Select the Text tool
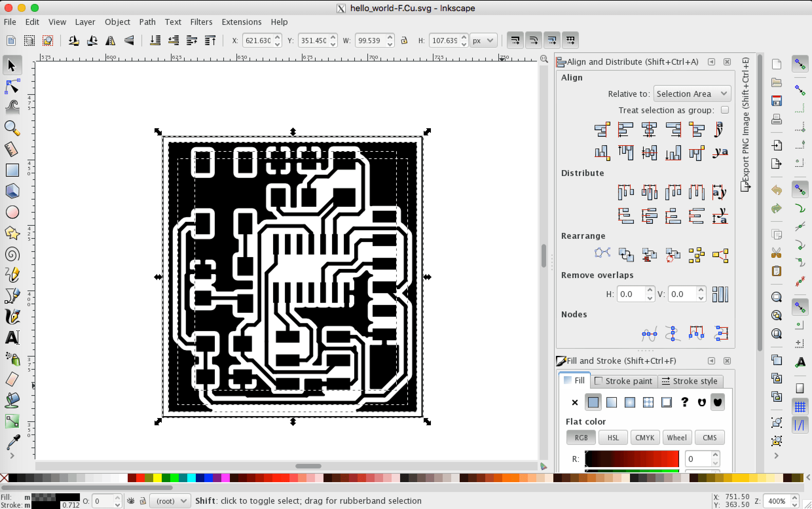 12,338
